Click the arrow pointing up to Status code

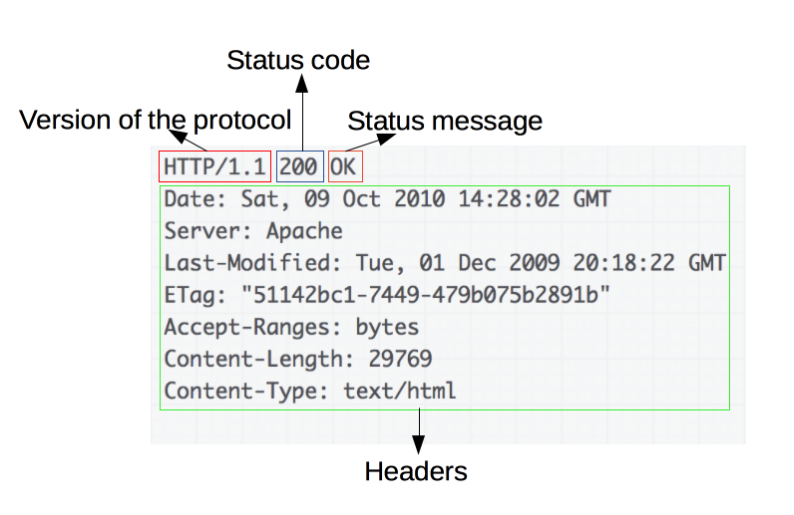pyautogui.click(x=299, y=112)
